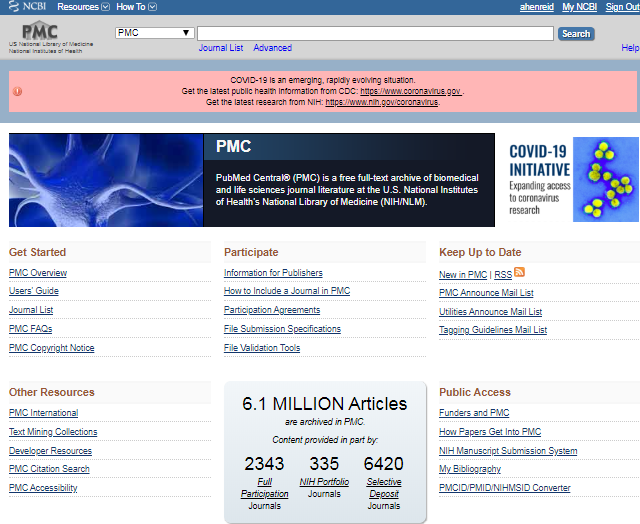Open PMC Citation Search
This screenshot has height=524, width=640.
point(49,469)
